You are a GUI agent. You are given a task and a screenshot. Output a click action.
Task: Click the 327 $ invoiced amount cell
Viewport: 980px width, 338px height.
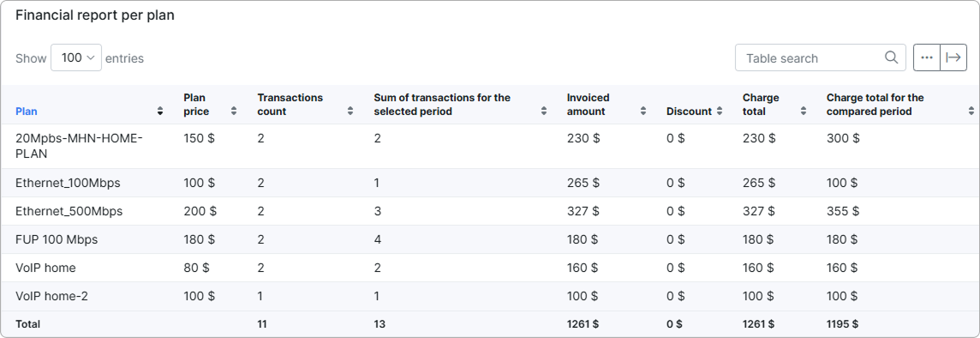tap(583, 212)
